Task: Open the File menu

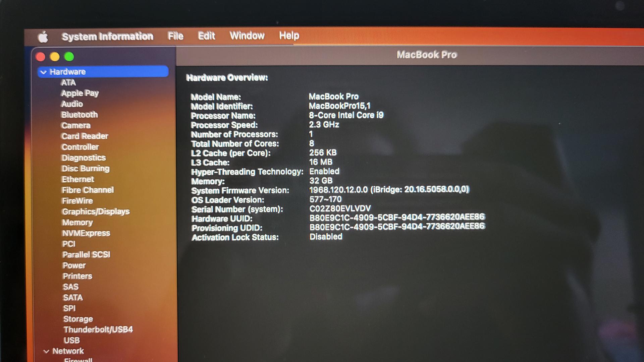Action: [x=175, y=36]
